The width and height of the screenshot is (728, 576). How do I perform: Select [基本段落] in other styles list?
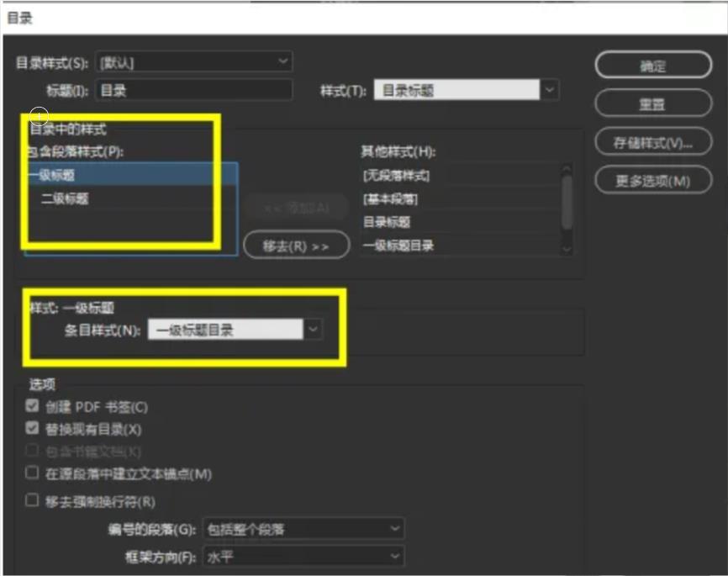click(458, 199)
